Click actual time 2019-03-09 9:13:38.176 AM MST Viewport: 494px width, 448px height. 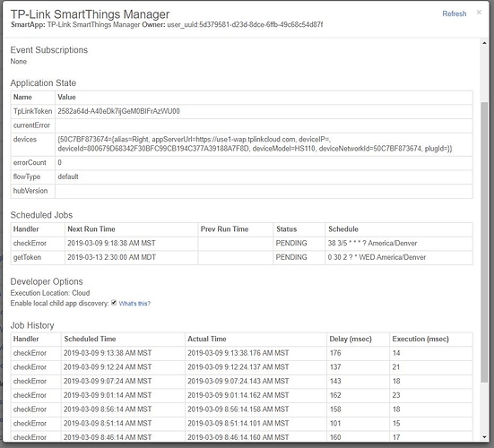click(238, 353)
